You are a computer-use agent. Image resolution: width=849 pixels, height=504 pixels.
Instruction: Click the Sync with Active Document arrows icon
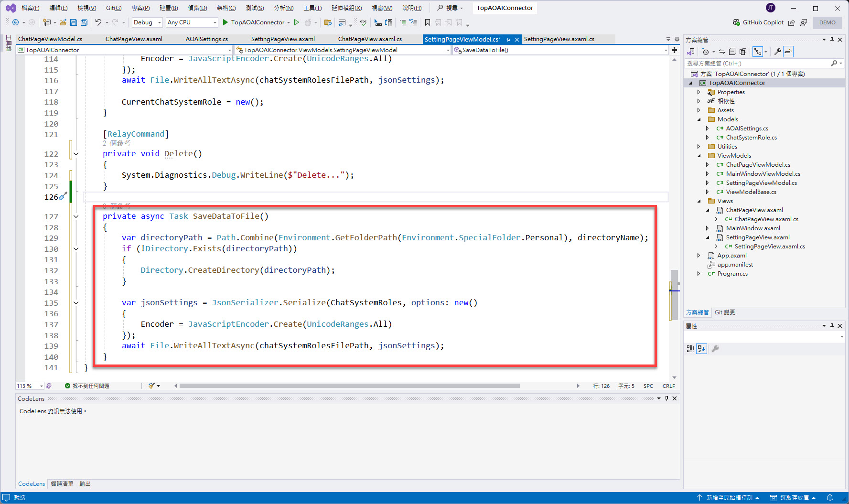point(722,52)
